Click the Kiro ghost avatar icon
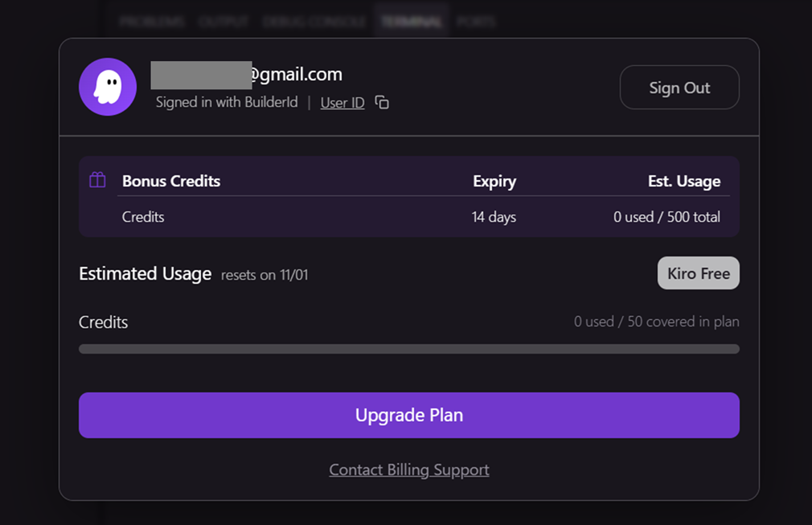This screenshot has width=812, height=525. (108, 87)
